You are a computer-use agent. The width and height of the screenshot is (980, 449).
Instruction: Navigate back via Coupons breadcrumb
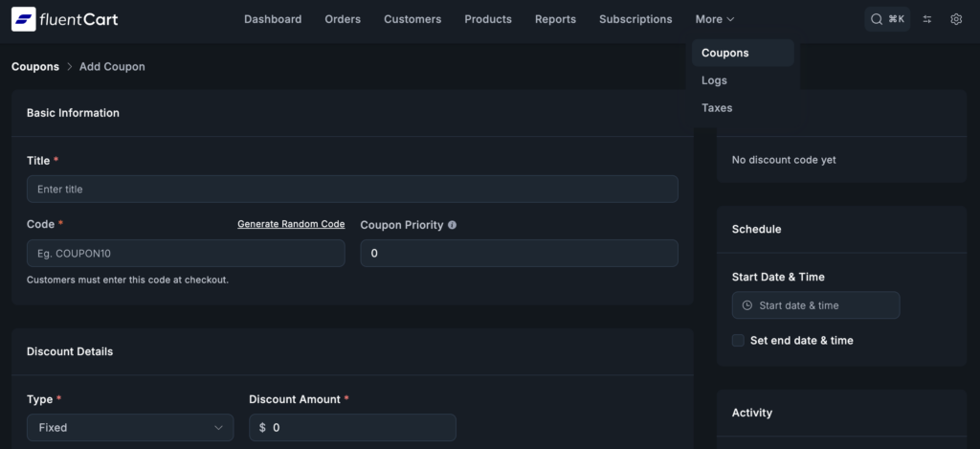click(x=34, y=67)
